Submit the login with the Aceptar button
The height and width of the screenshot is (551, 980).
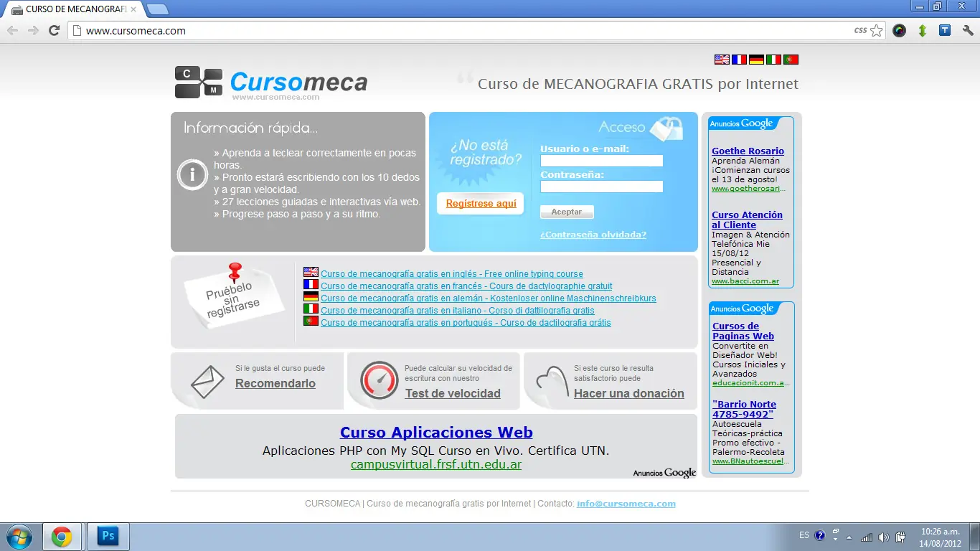click(x=567, y=212)
